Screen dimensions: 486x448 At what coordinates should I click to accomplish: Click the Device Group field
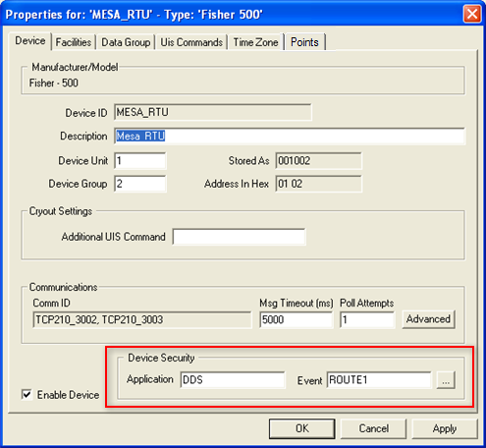pos(140,184)
